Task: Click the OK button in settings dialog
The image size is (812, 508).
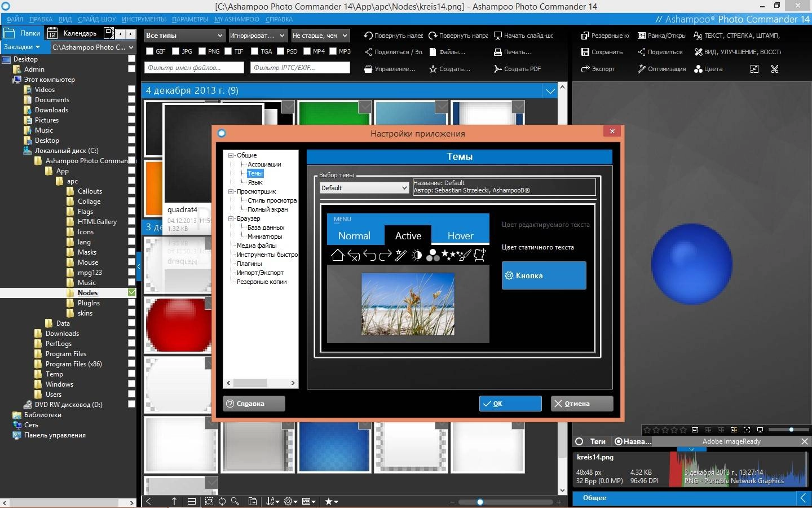Action: (510, 404)
